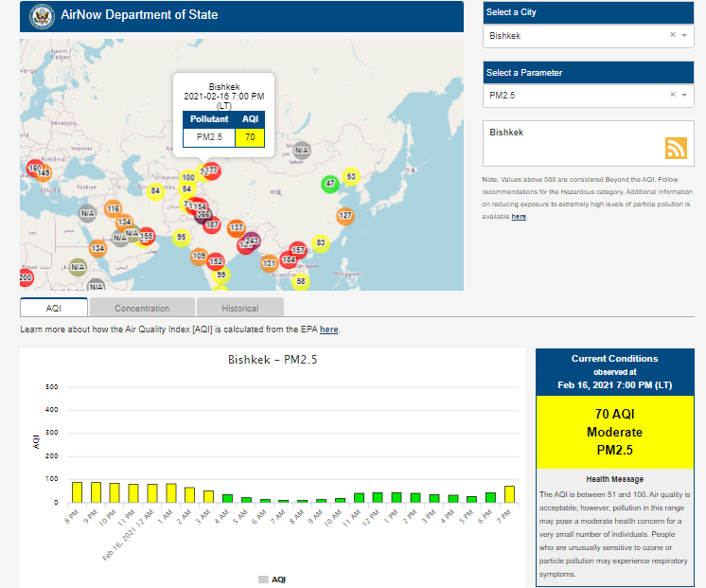Select the yellow 53 AQI map marker

(x=351, y=177)
